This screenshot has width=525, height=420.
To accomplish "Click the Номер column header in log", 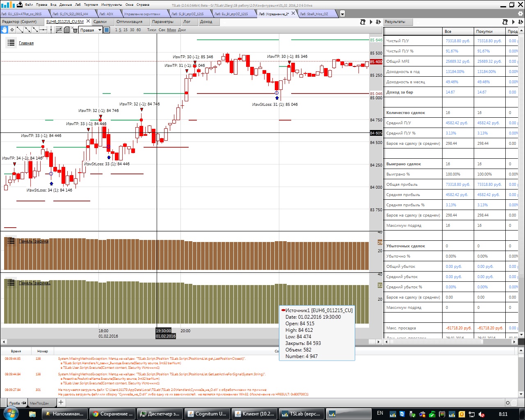I will coord(43,351).
